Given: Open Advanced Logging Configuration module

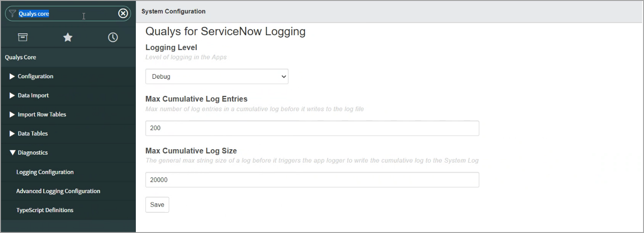Looking at the screenshot, I should (x=58, y=191).
